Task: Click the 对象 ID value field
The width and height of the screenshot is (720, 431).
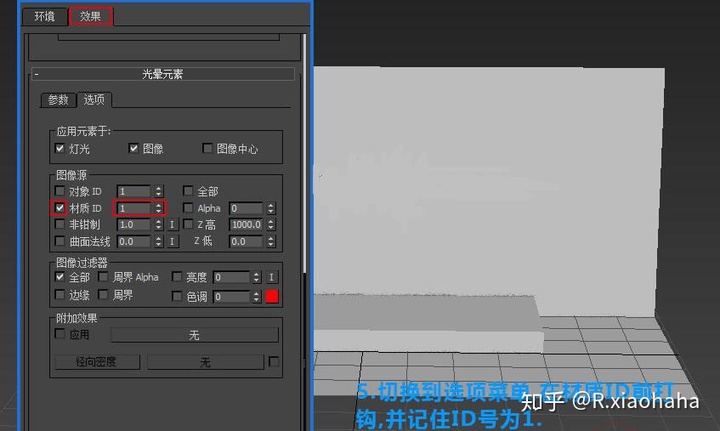Action: point(134,191)
